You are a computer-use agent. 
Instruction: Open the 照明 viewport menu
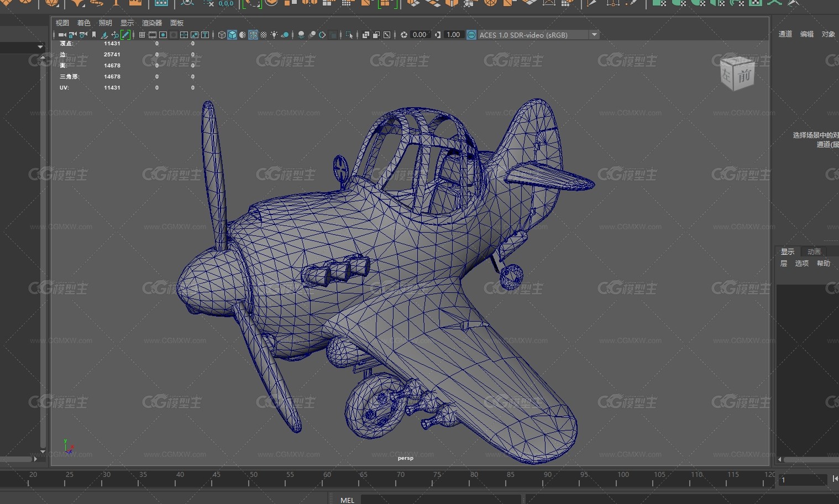105,23
